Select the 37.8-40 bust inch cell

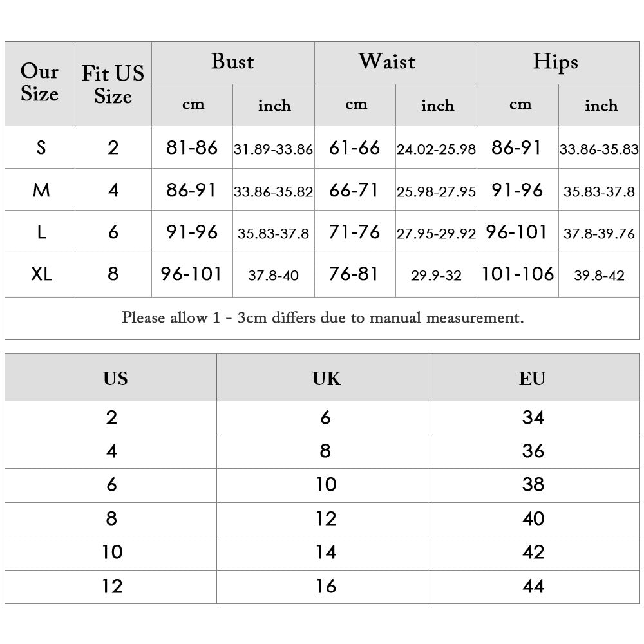273,276
